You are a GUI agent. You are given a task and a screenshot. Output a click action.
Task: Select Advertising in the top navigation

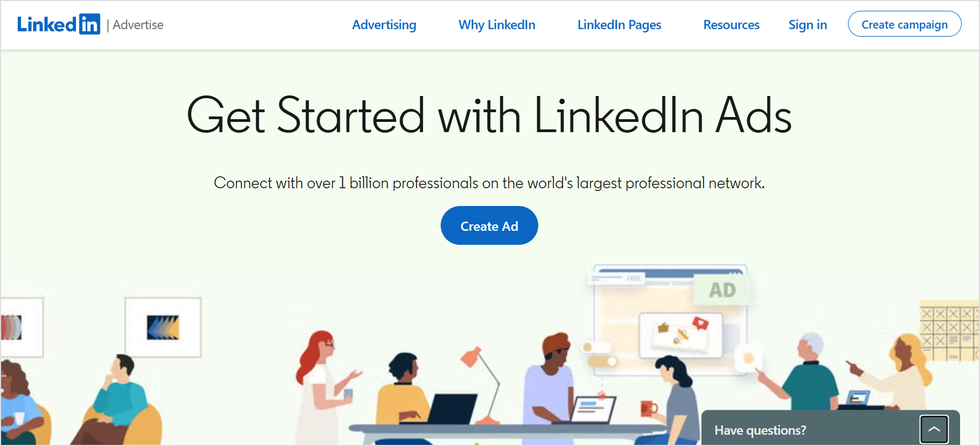tap(384, 25)
